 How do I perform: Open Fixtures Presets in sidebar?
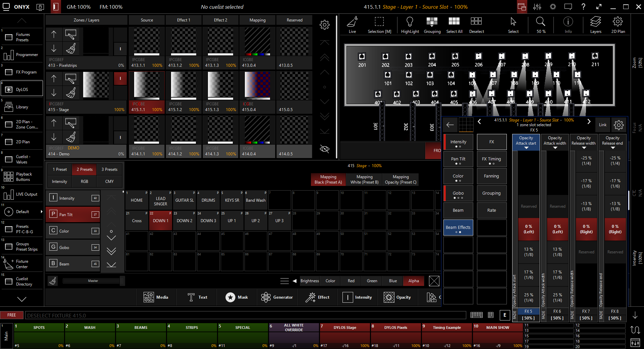(x=22, y=37)
